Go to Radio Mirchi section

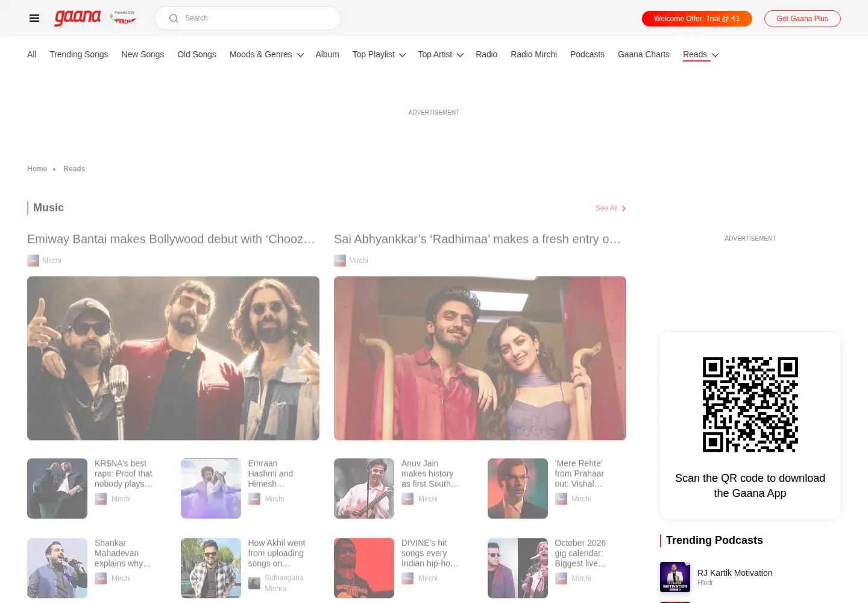[x=534, y=54]
